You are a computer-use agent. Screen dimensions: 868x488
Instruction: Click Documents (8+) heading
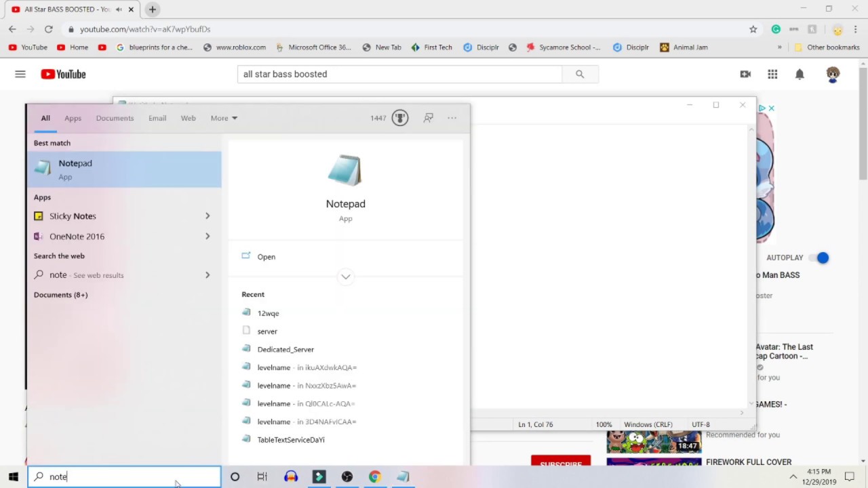pyautogui.click(x=60, y=295)
